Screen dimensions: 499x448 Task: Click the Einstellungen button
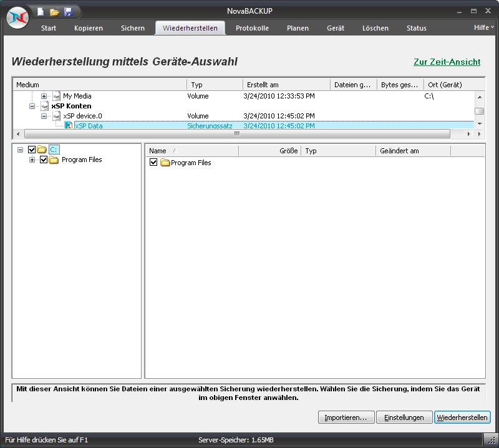(x=404, y=417)
